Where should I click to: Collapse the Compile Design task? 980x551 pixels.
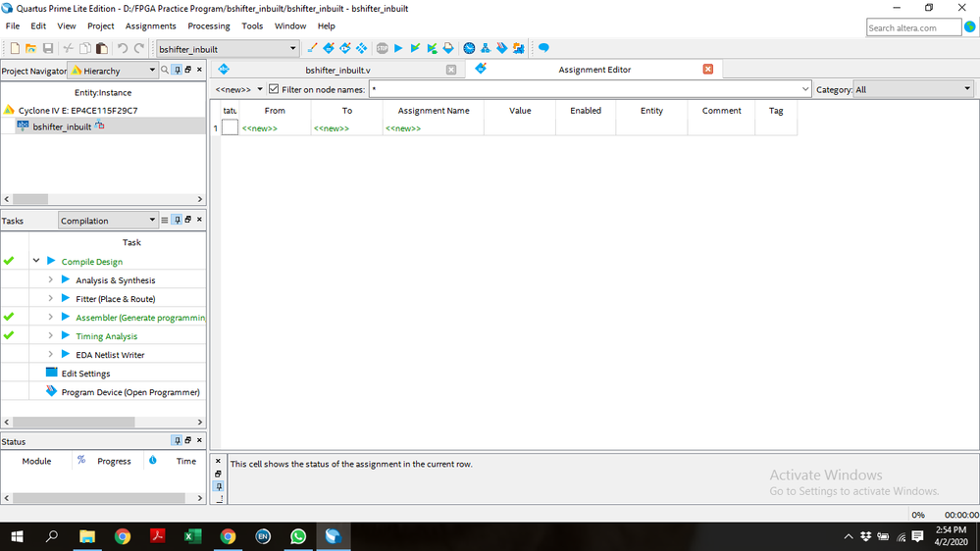pos(36,261)
